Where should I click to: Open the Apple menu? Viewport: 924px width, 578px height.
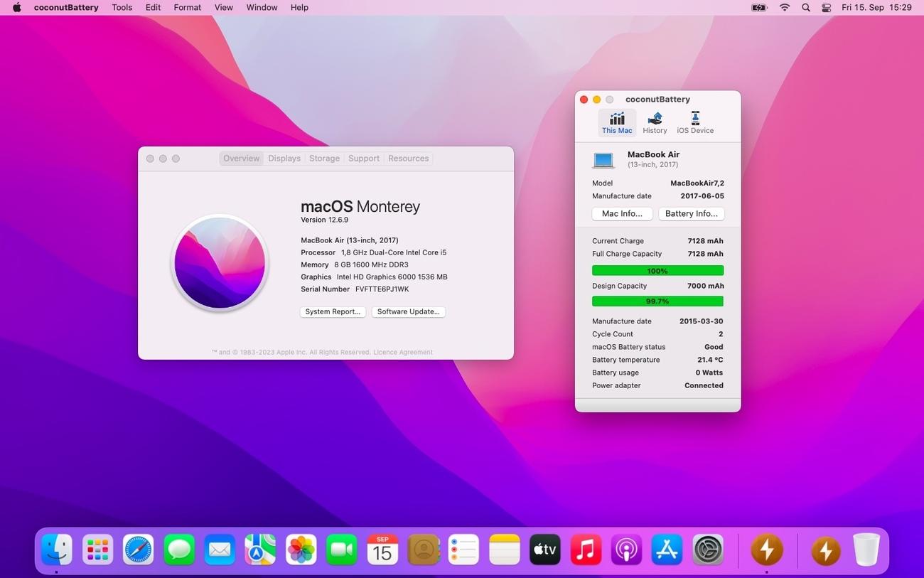pos(16,7)
